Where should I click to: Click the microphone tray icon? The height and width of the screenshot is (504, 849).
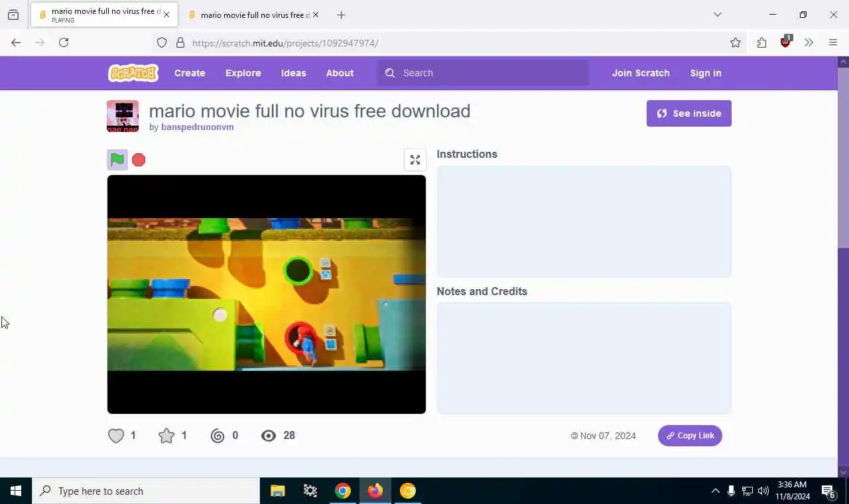(x=731, y=491)
